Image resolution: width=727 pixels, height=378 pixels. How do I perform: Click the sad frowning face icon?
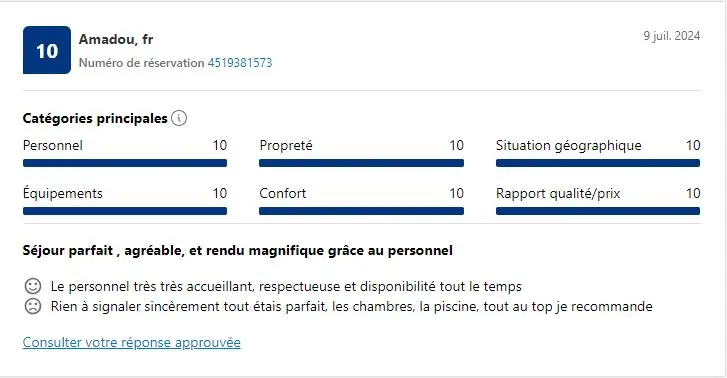point(32,306)
